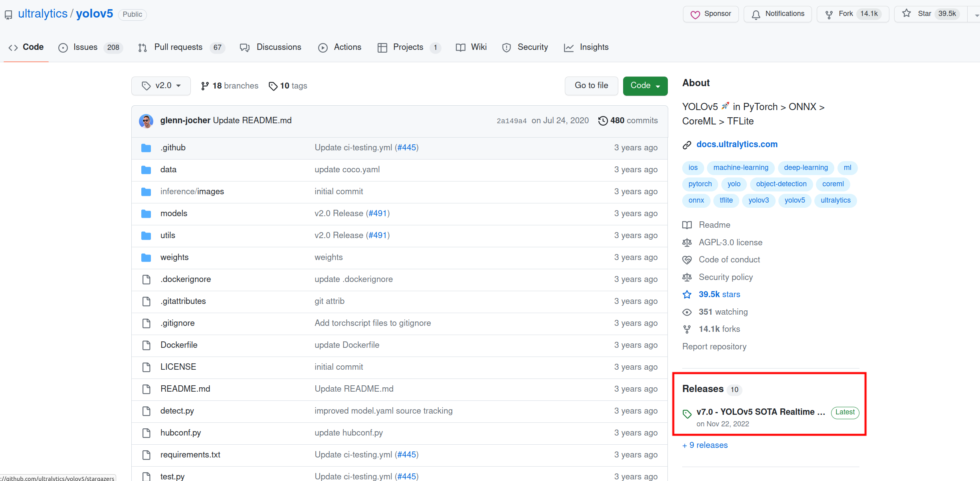Click the Go to file button
Image resolution: width=980 pixels, height=481 pixels.
(591, 86)
